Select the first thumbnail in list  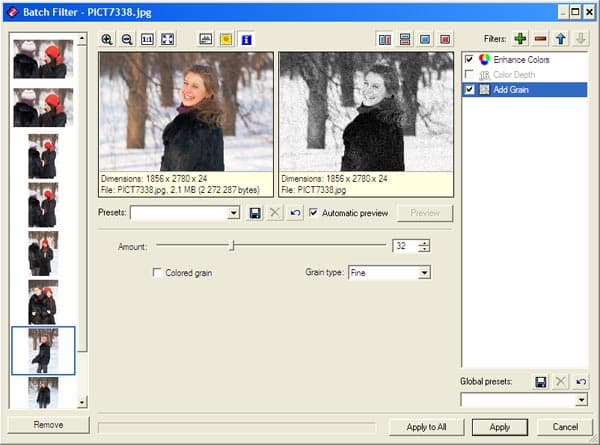(43, 59)
